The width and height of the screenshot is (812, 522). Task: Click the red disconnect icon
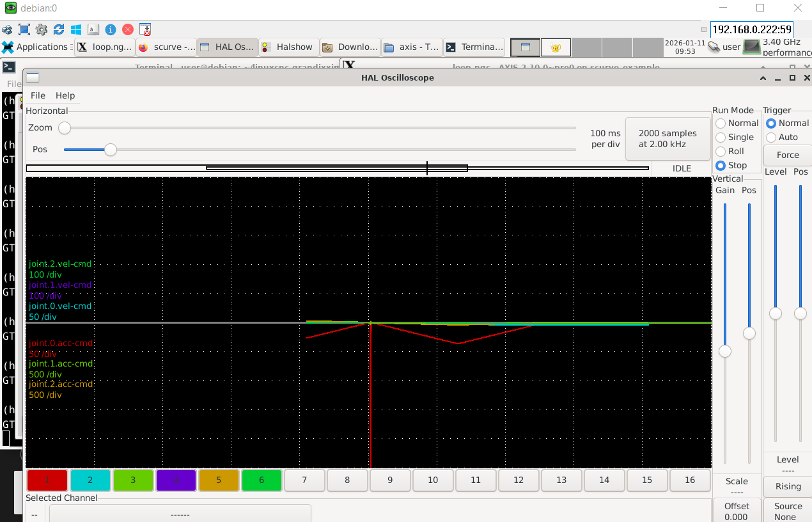[x=128, y=29]
